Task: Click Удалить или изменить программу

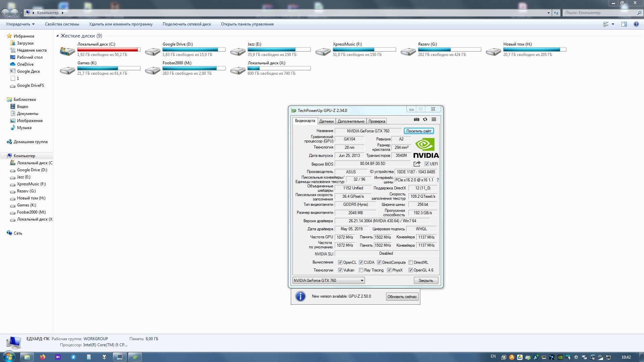Action: pyautogui.click(x=121, y=24)
